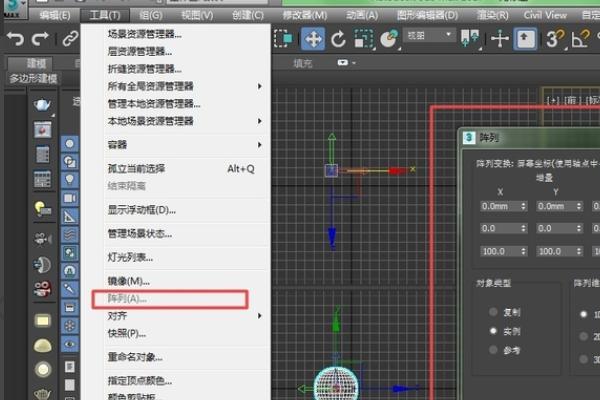Click the Redo arrow icon
The width and height of the screenshot is (600, 400).
[x=40, y=39]
